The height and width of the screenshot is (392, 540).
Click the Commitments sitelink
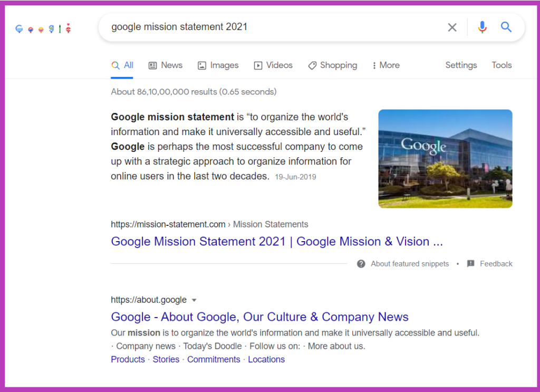click(214, 359)
